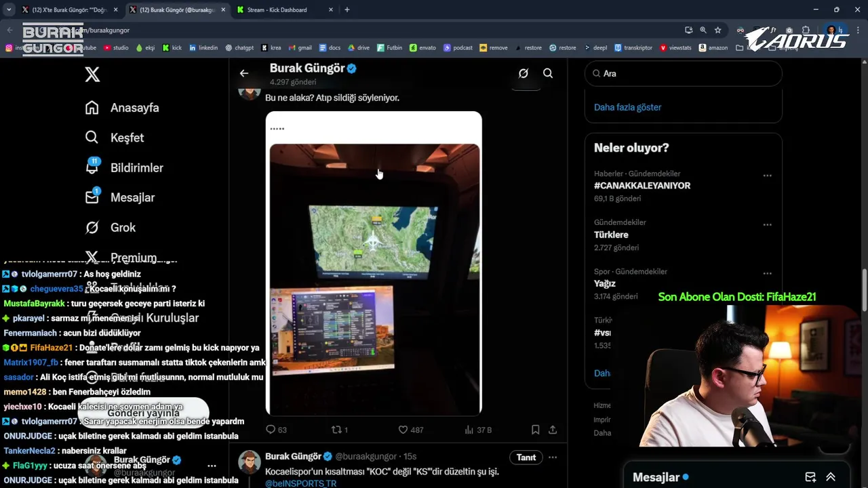
Task: Open Türklere trending topic
Action: click(x=611, y=235)
